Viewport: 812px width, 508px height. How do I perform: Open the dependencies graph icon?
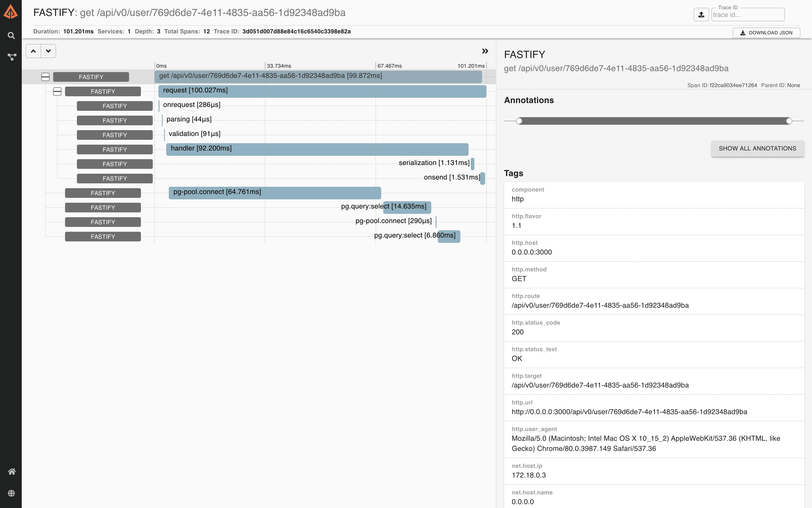coord(12,57)
